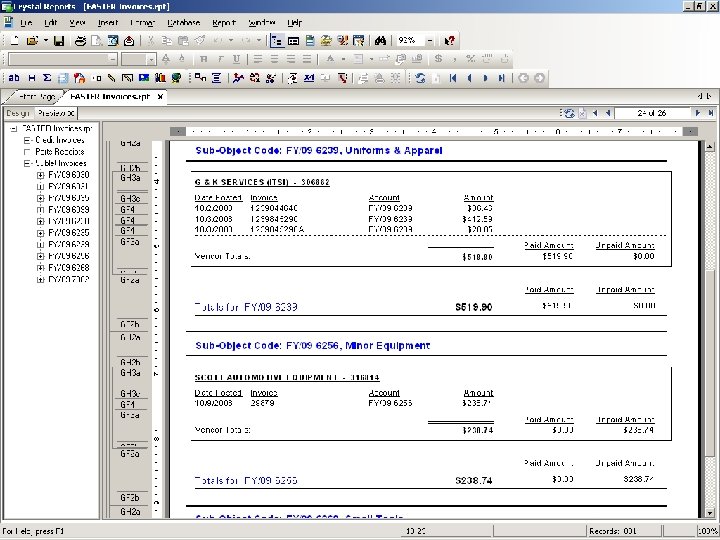This screenshot has height=540, width=720.
Task: Insert a line with the pencil line icon
Action: tap(112, 78)
